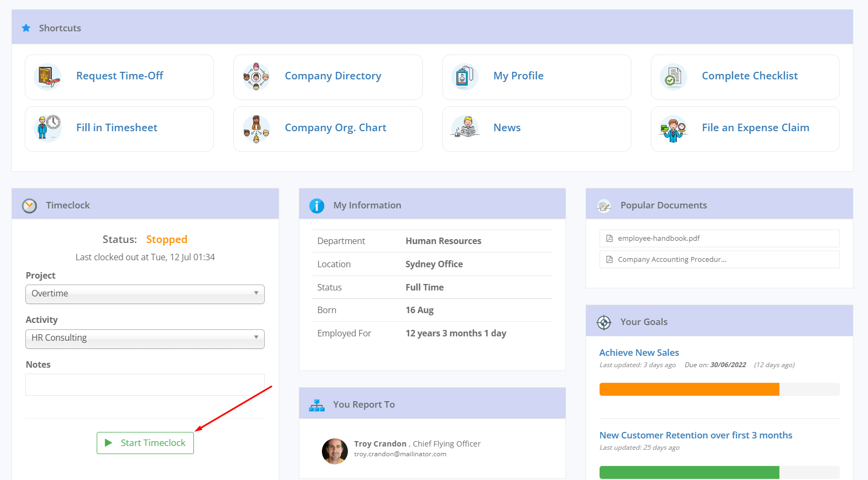Viewport: 868px width, 480px height.
Task: Open the News shortcut
Action: [536, 129]
